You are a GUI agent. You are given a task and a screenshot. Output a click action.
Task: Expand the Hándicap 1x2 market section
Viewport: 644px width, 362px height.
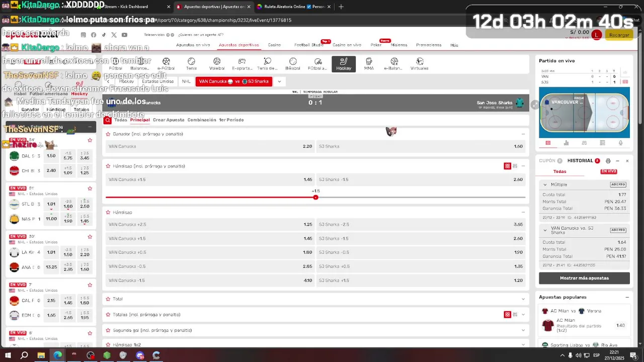523,345
